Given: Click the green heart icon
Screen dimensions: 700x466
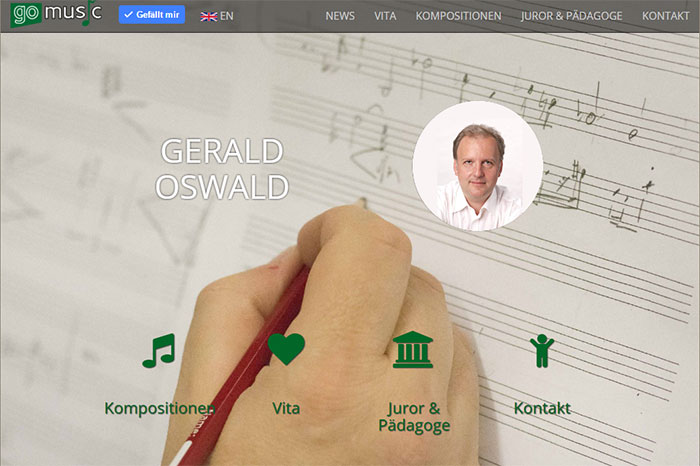Looking at the screenshot, I should 286,349.
